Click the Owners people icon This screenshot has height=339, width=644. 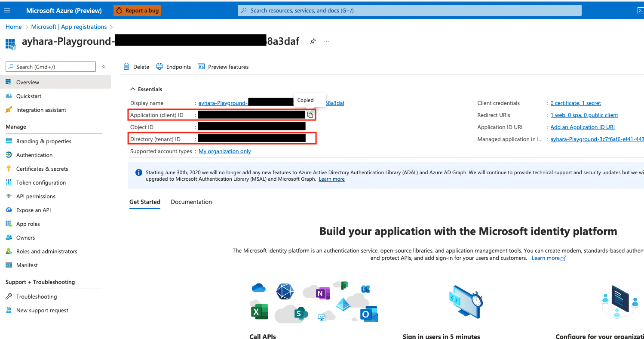coord(9,237)
